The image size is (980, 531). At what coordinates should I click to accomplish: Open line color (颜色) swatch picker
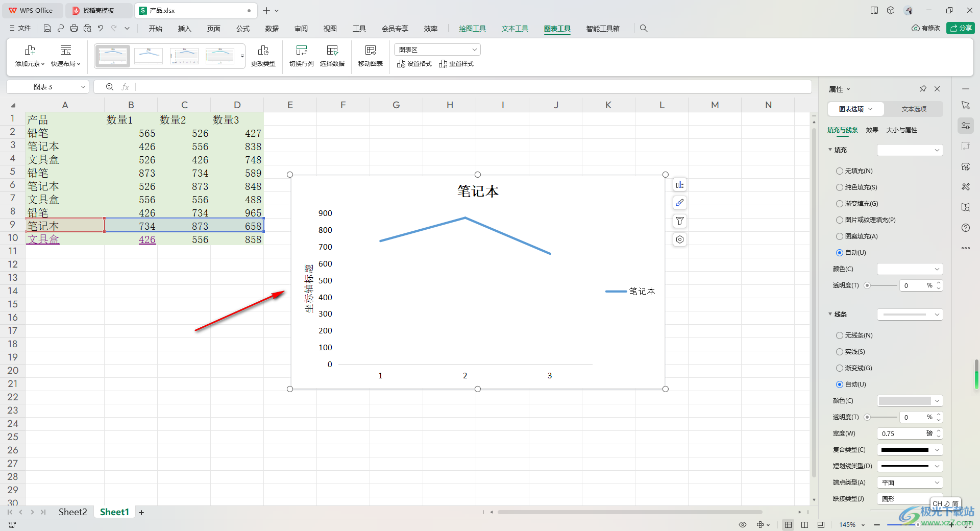tap(910, 401)
